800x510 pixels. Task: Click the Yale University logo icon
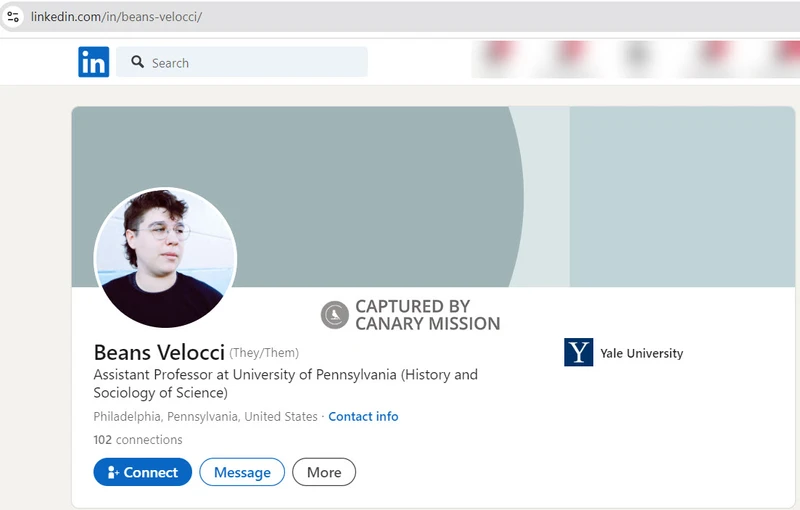pos(579,352)
